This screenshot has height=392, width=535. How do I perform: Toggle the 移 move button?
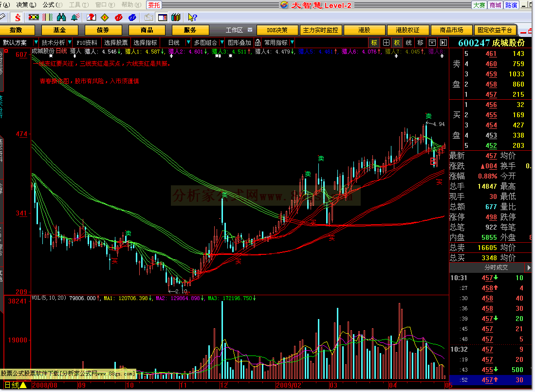coord(421,43)
